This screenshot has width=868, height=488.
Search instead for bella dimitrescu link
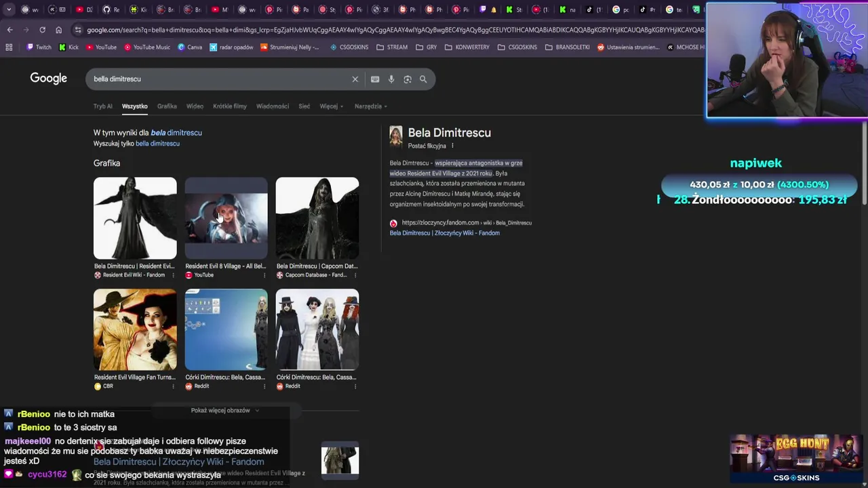157,144
